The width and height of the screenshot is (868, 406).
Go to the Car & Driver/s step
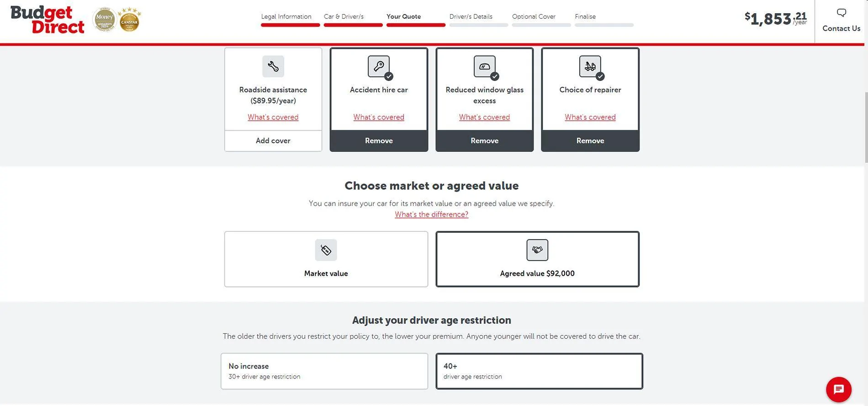(x=353, y=20)
